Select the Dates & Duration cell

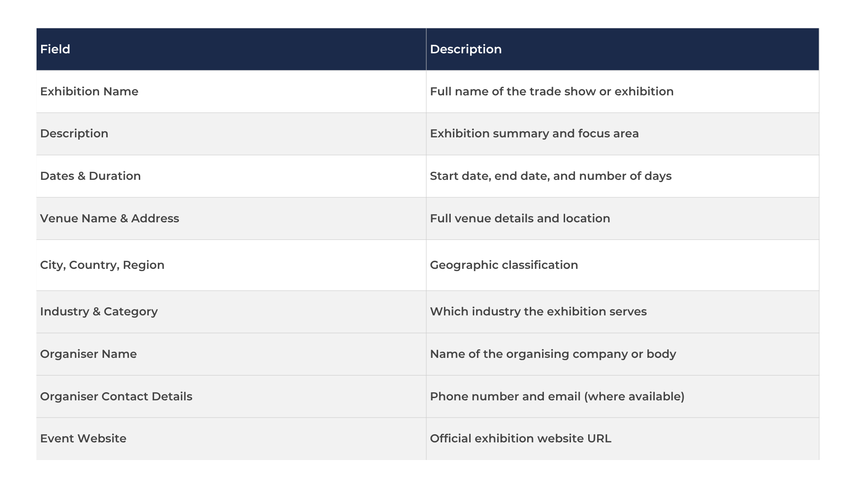90,176
